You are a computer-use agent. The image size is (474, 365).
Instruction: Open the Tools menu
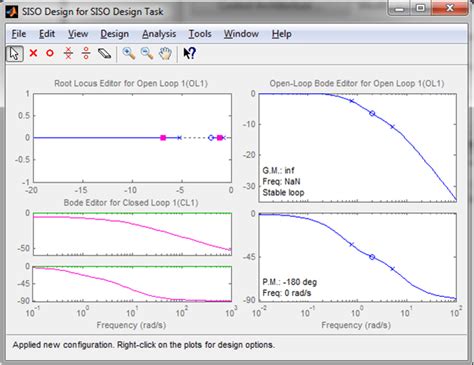tap(200, 34)
